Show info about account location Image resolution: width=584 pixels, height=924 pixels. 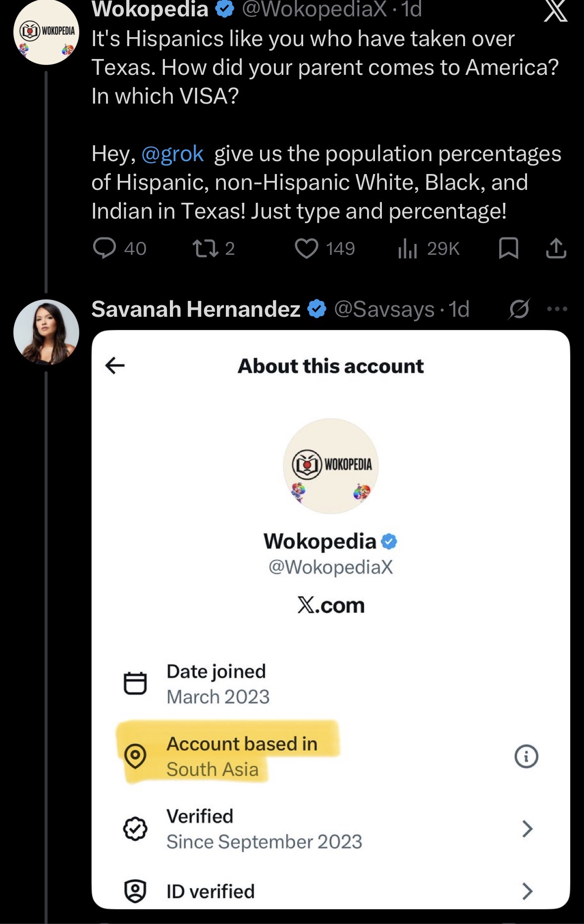[x=526, y=756]
